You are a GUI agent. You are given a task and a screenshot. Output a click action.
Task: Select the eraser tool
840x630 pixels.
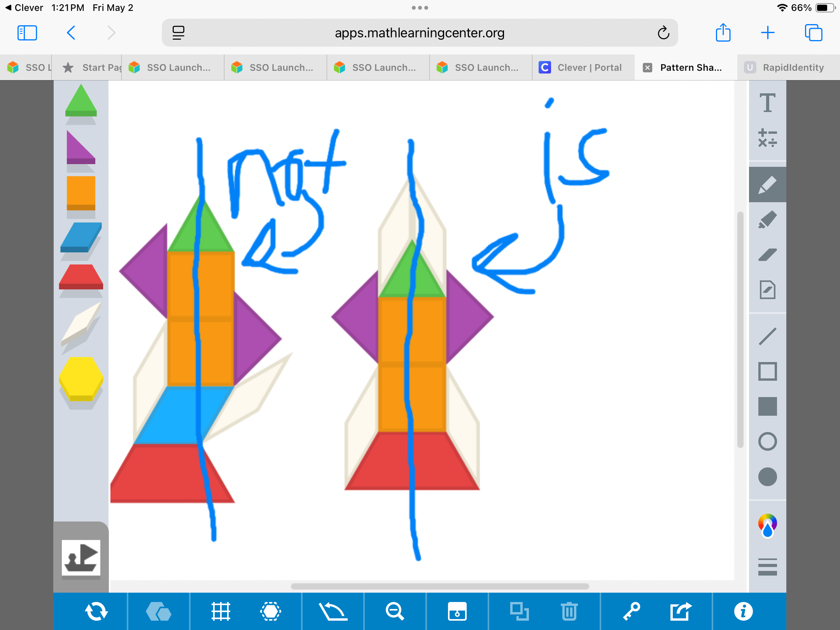[767, 255]
